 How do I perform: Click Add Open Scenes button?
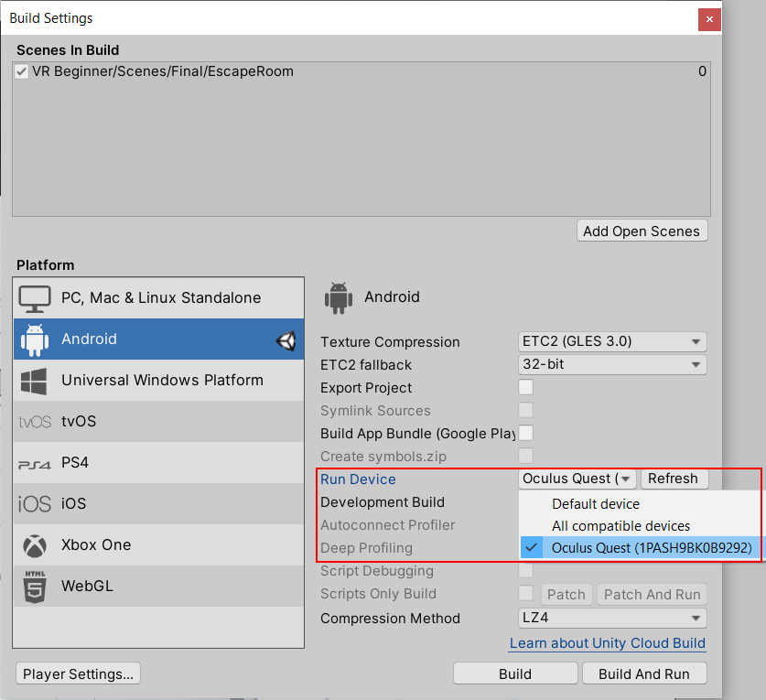642,232
